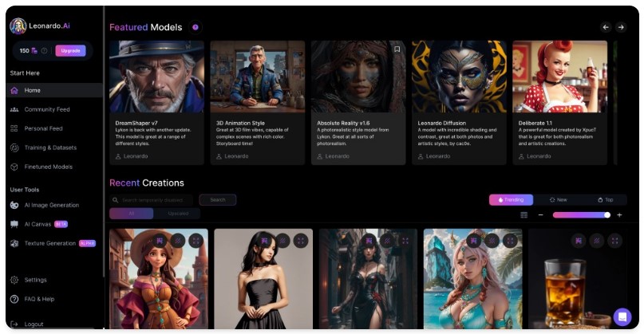
Task: Expand the gothic alley image fullscreen
Action: pos(405,241)
